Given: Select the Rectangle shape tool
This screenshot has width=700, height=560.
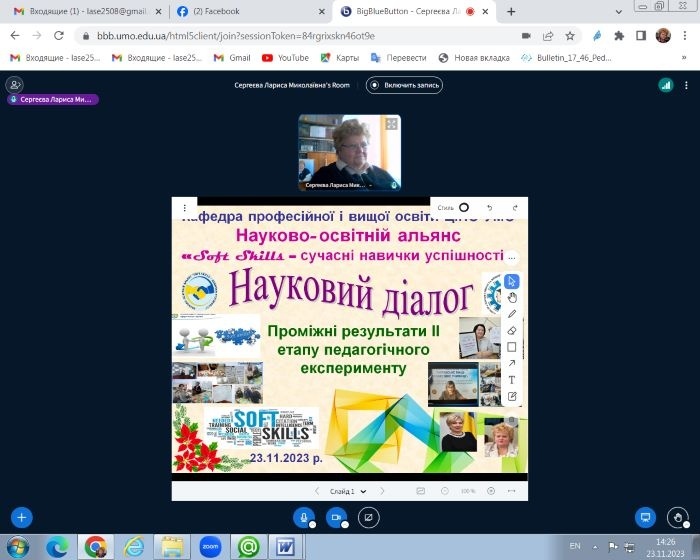Looking at the screenshot, I should pyautogui.click(x=512, y=347).
